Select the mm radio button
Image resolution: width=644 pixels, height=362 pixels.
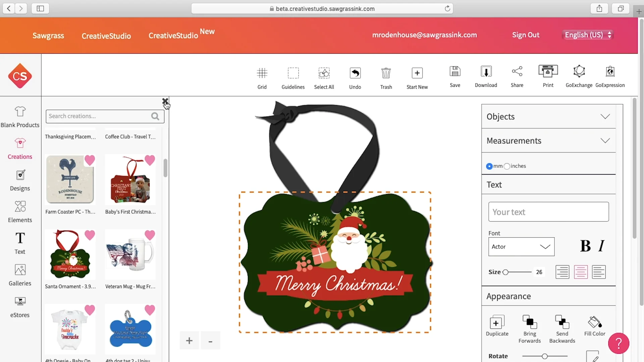pyautogui.click(x=489, y=166)
